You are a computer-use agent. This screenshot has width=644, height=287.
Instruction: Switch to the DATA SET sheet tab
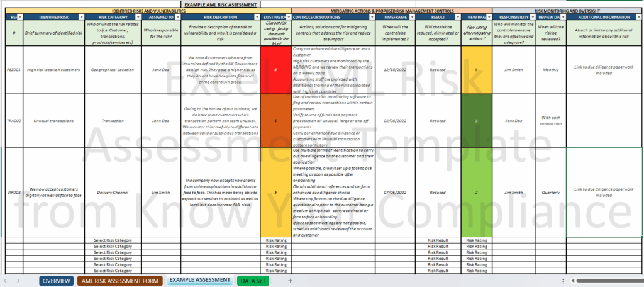tap(253, 281)
